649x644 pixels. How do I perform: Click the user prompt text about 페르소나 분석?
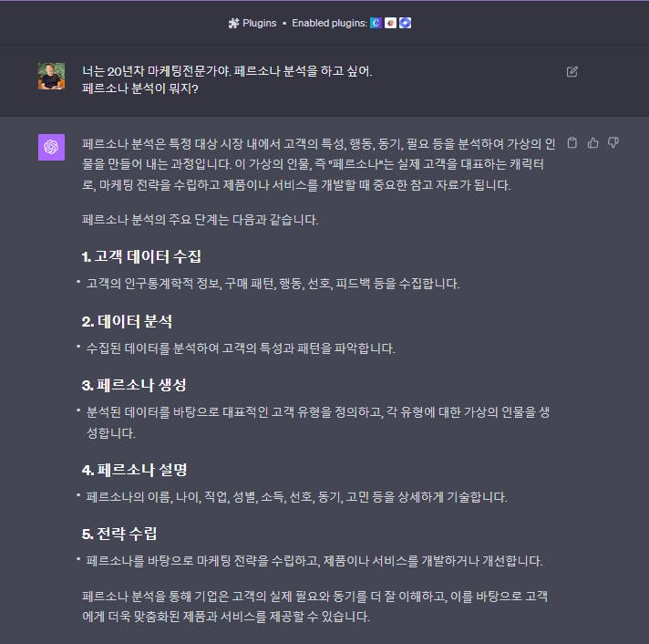pos(227,79)
